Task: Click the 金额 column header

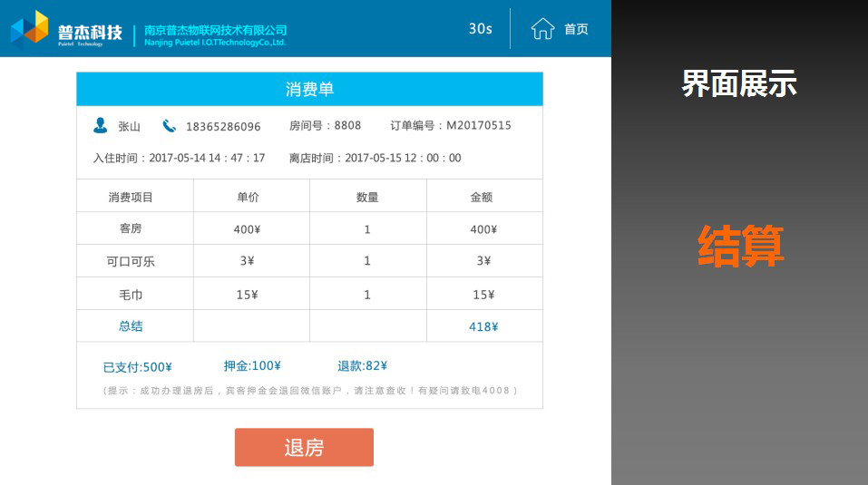Action: point(482,197)
